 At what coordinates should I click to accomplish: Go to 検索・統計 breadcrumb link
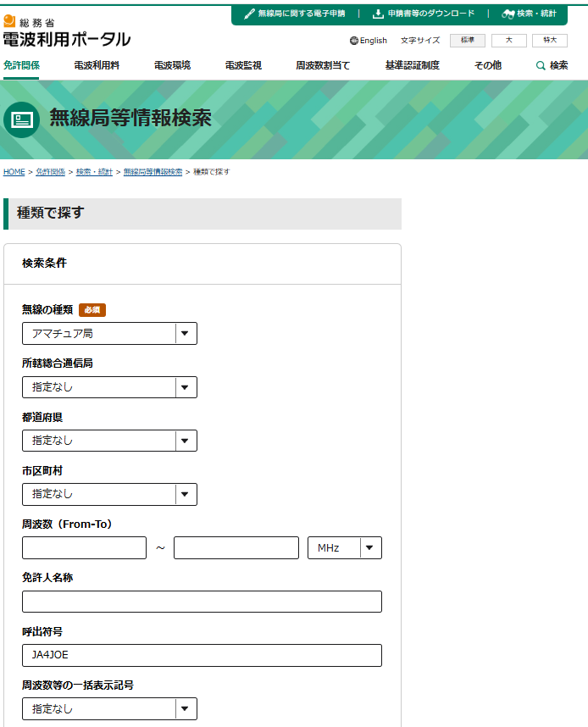(94, 172)
